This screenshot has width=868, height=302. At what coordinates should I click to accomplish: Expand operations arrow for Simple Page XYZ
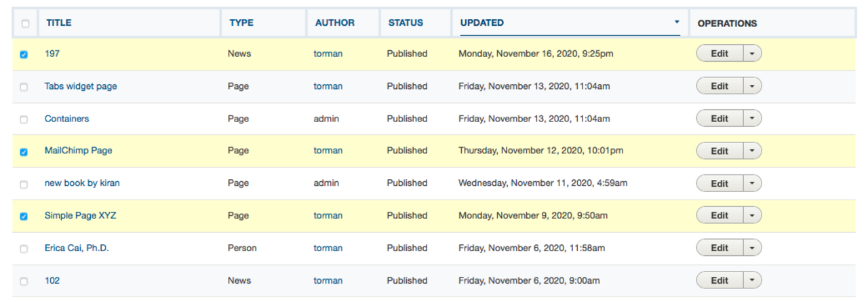click(x=752, y=216)
